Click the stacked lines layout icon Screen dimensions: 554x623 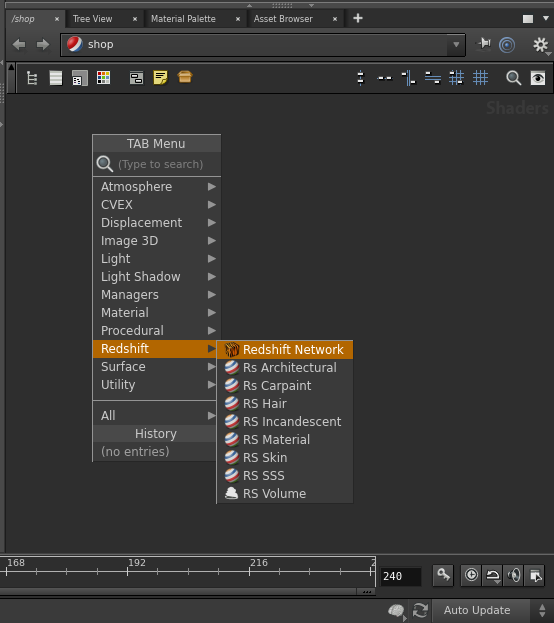click(433, 78)
